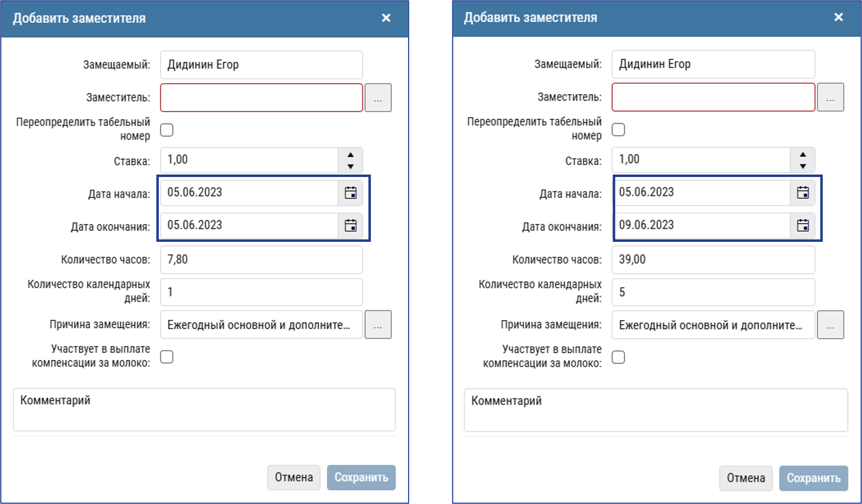The height and width of the screenshot is (504, 862).
Task: Browse for Заместитель in right dialog
Action: point(830,97)
